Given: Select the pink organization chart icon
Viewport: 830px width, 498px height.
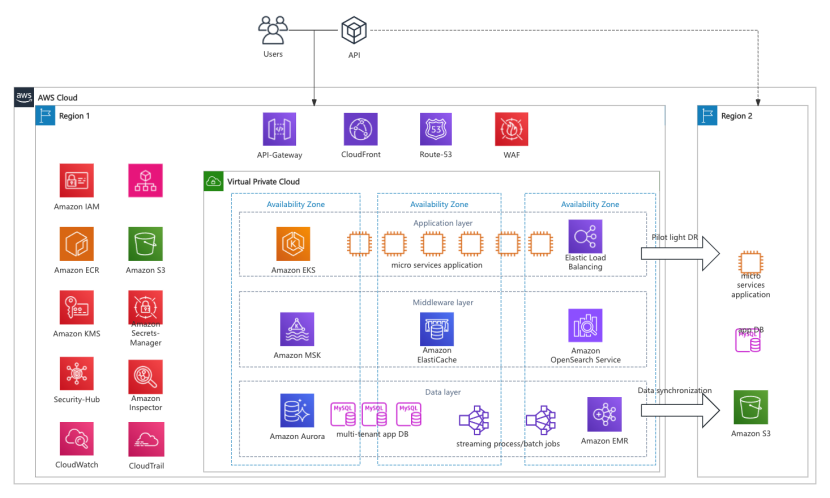Looking at the screenshot, I should tap(146, 180).
